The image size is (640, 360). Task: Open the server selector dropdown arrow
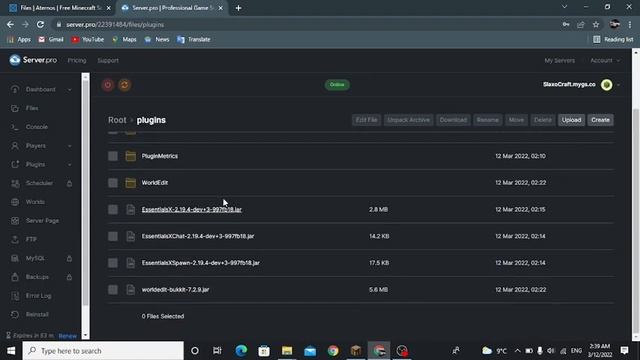click(x=619, y=85)
